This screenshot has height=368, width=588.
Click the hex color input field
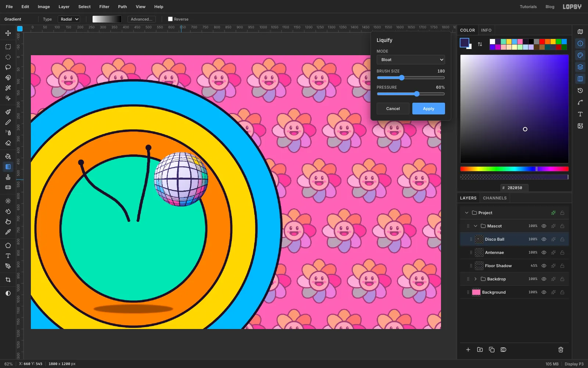(514, 188)
